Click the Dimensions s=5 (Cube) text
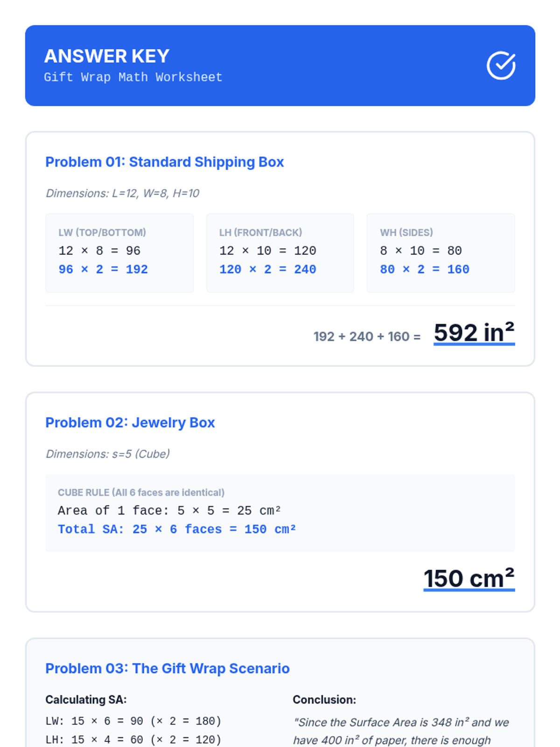 click(108, 454)
